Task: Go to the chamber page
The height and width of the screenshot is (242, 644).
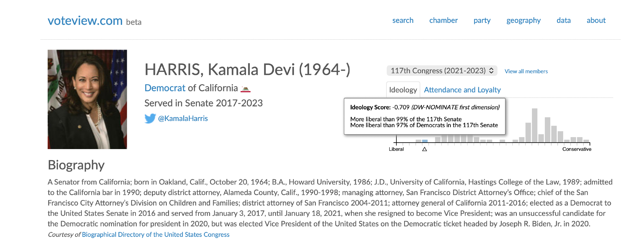Action: pyautogui.click(x=443, y=20)
